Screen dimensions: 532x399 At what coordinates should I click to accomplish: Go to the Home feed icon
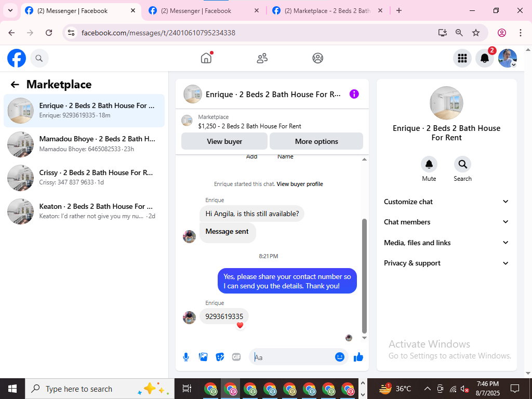[206, 58]
